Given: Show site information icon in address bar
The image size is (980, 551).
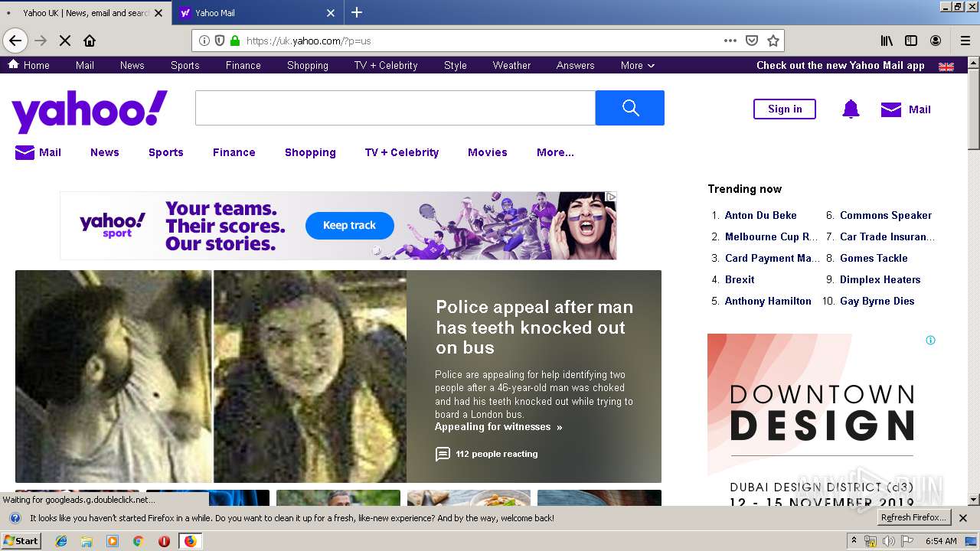Looking at the screenshot, I should pyautogui.click(x=204, y=41).
